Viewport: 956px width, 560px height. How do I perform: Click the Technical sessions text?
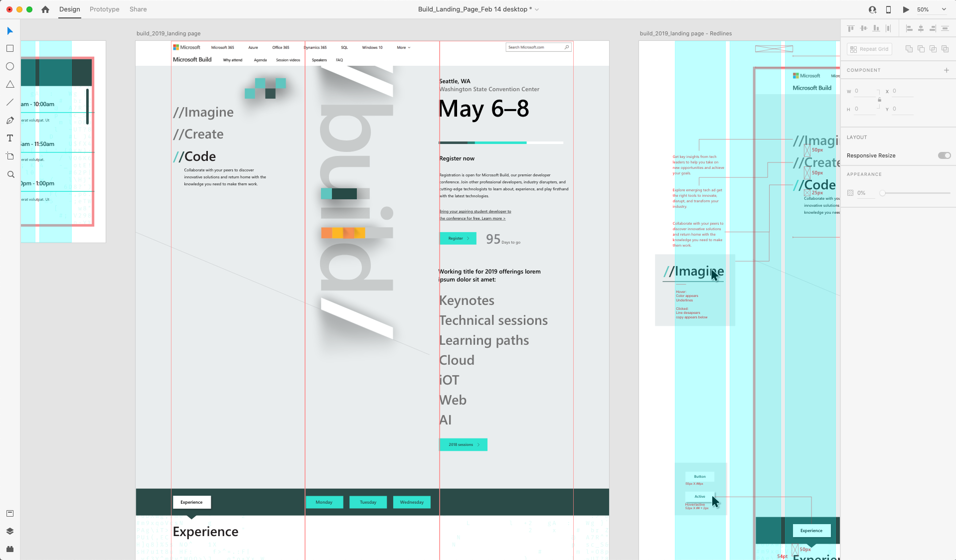coord(493,320)
